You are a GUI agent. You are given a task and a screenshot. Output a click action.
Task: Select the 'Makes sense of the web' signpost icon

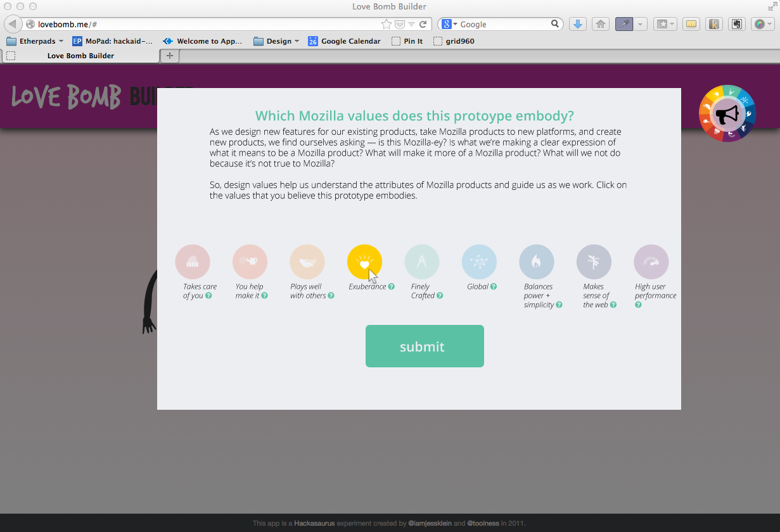coord(594,262)
